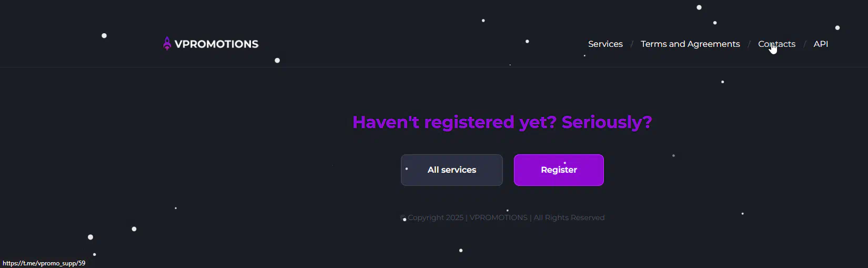Screen dimensions: 868x268
Task: Open Terms and Agreements page
Action: (x=690, y=44)
